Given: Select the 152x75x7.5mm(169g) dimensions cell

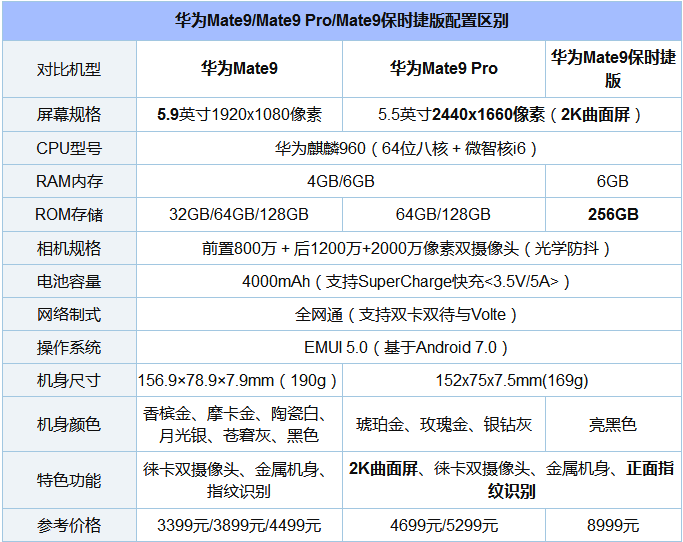Looking at the screenshot, I should click(511, 381).
